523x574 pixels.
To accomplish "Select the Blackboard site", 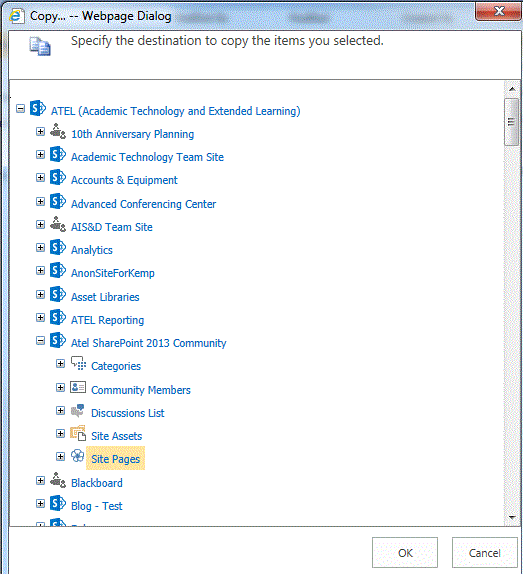I will (x=97, y=483).
